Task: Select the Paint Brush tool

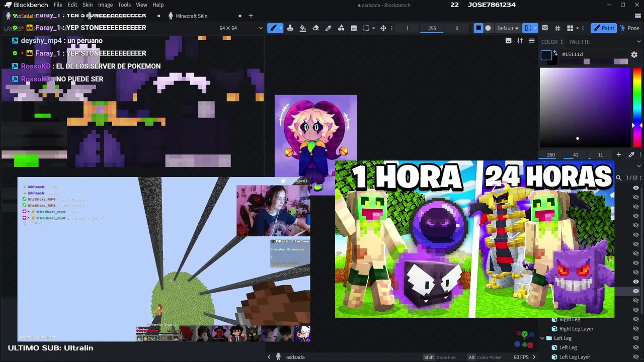Action: point(273,28)
